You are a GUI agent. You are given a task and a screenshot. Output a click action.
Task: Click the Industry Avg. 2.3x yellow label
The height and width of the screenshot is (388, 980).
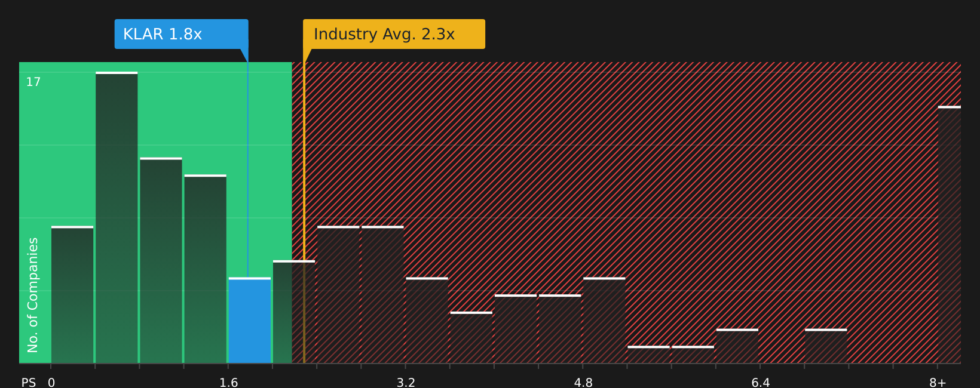point(394,34)
